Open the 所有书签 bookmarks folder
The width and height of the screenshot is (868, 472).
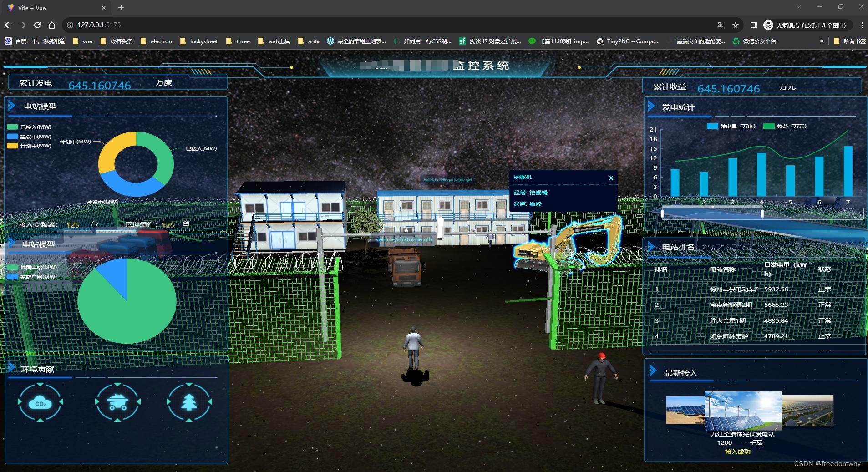[x=849, y=41]
